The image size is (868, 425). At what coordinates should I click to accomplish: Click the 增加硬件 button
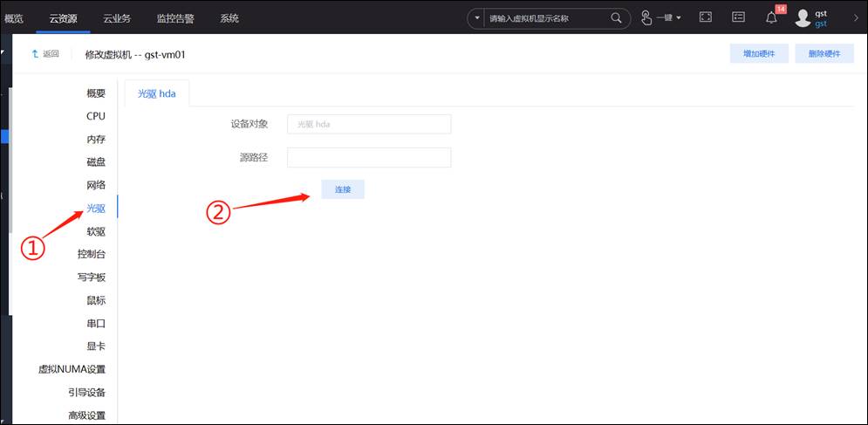(x=758, y=54)
